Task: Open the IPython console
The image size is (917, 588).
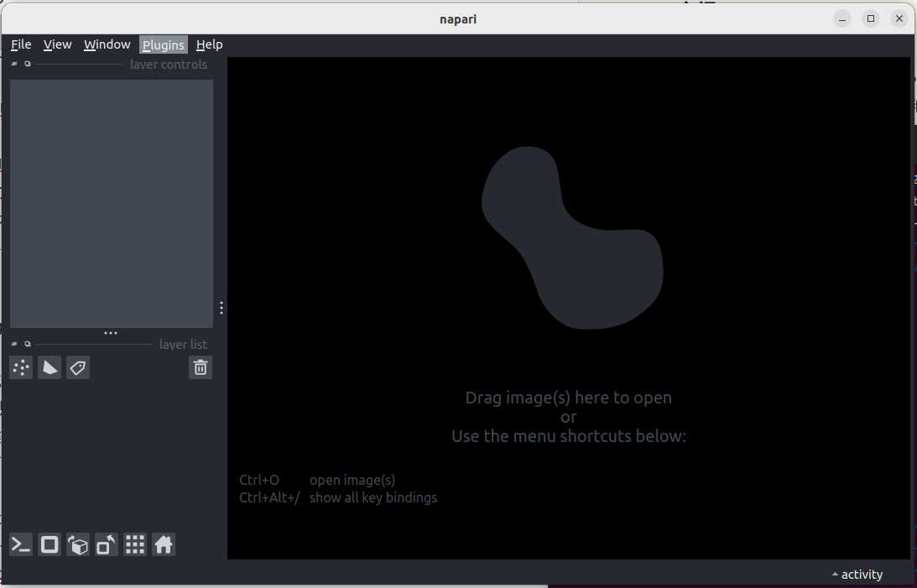Action: click(x=21, y=544)
